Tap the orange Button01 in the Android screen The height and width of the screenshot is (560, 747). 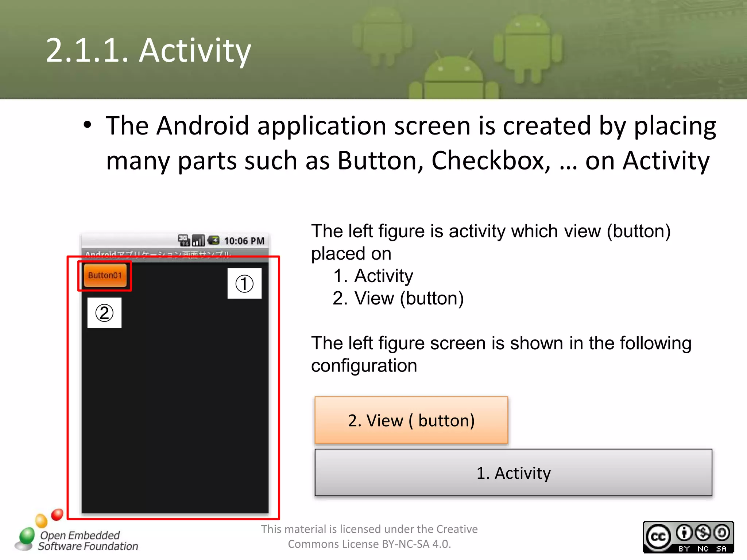[x=105, y=275]
